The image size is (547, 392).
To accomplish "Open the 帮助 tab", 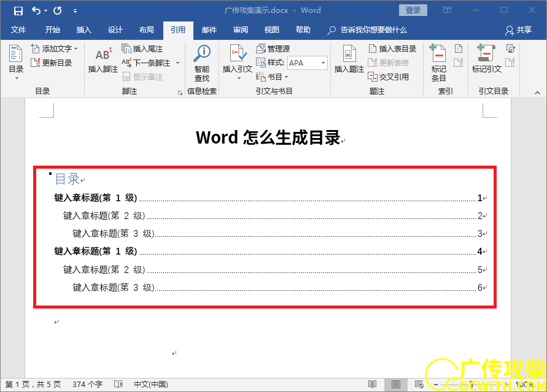I will click(303, 30).
